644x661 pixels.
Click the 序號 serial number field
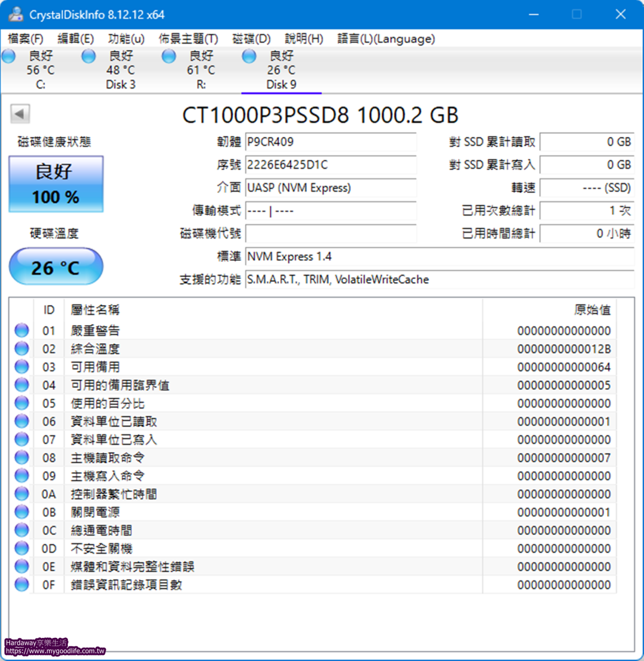tap(331, 165)
